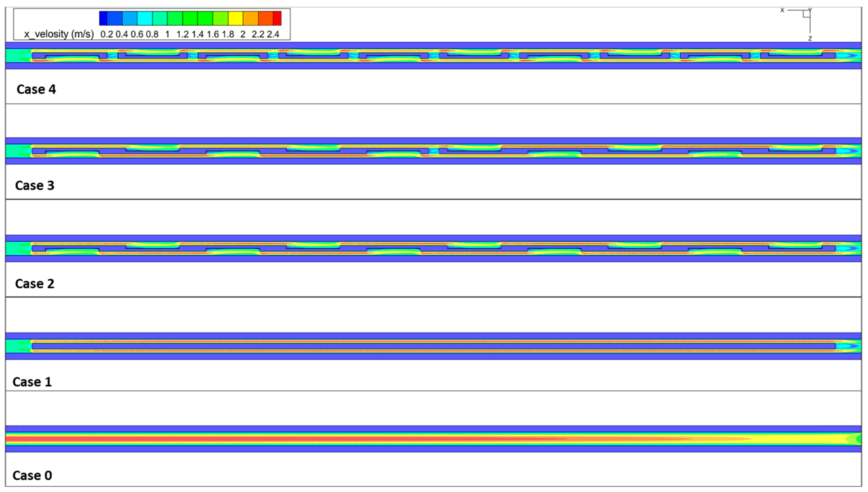868x492 pixels.
Task: Select the yellow legend swatch above 2
Action: (x=235, y=18)
